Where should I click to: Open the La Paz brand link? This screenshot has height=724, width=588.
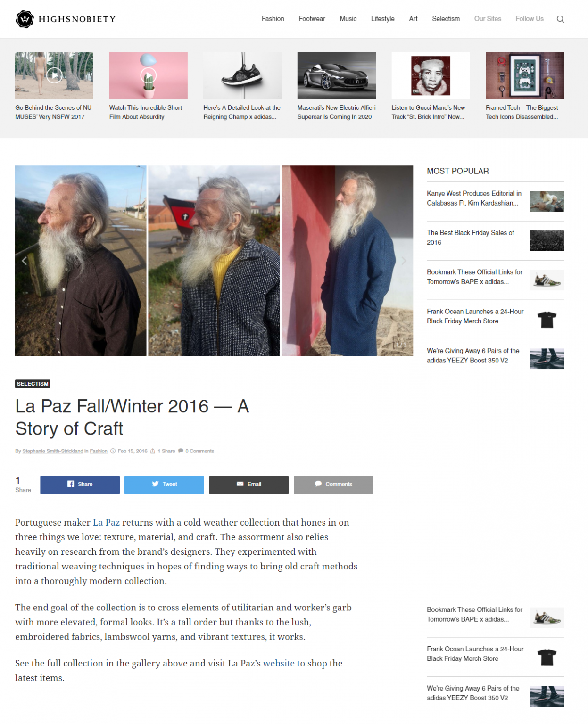[106, 522]
